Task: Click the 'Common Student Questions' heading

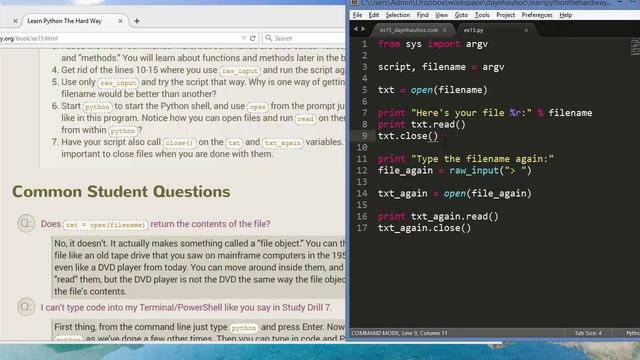Action: 121,192
